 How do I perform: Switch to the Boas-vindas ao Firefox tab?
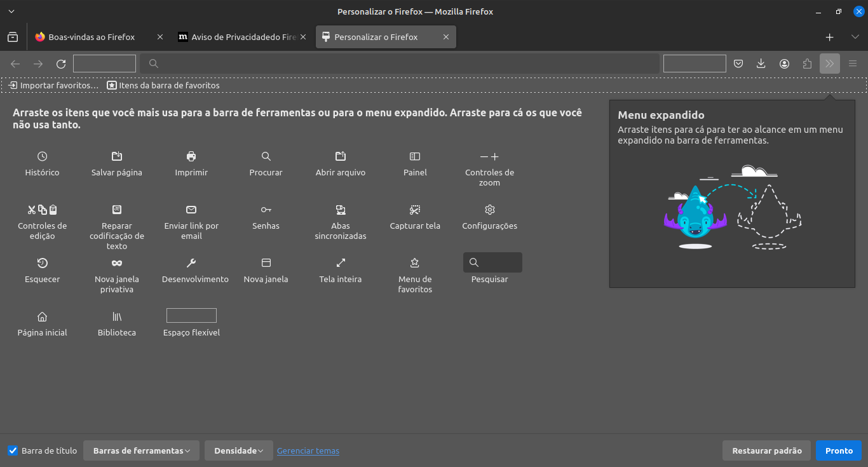[x=92, y=37]
